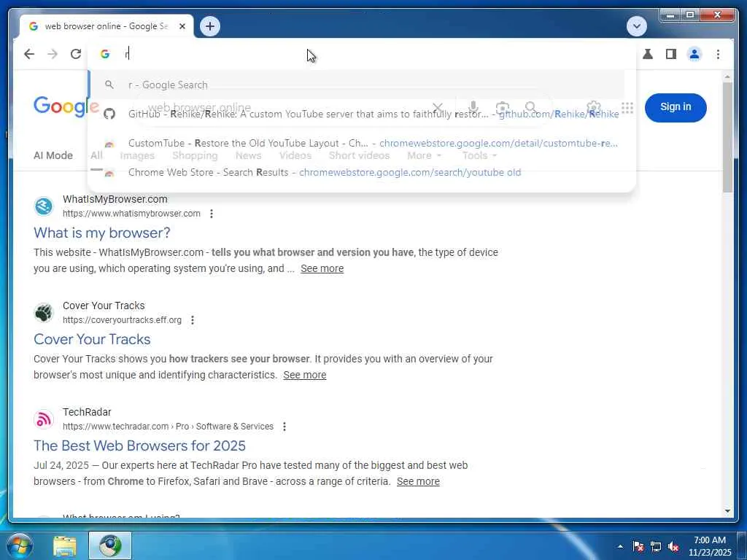Click the Cover Your Tracks paw favicon

tap(44, 313)
